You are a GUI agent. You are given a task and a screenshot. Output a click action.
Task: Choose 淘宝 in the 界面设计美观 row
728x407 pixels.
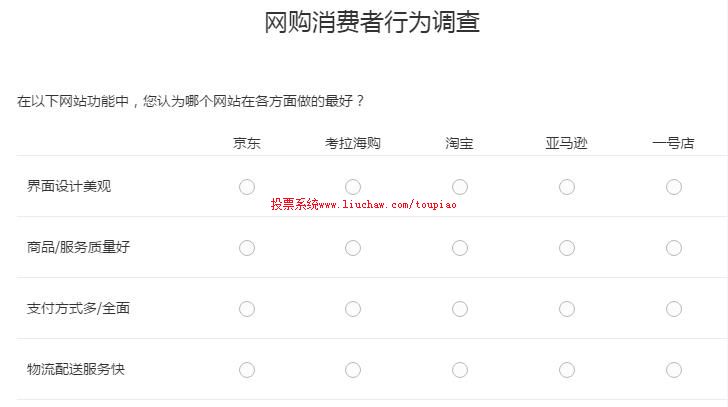pyautogui.click(x=460, y=187)
